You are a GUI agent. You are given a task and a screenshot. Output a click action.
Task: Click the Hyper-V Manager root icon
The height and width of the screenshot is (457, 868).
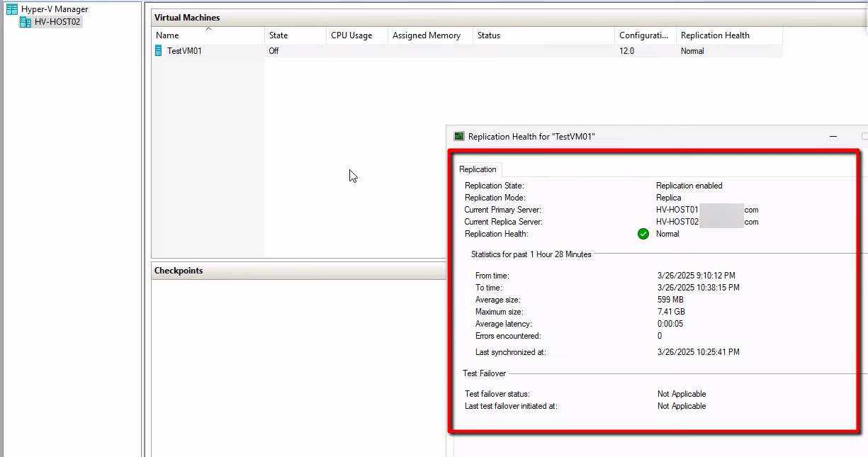[x=12, y=9]
